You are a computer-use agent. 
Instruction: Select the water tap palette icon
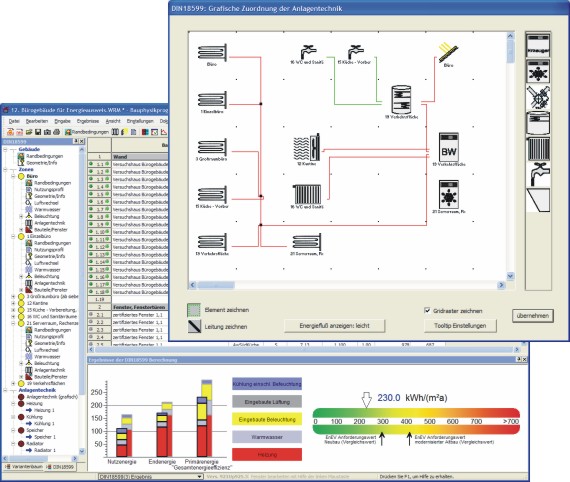(538, 175)
